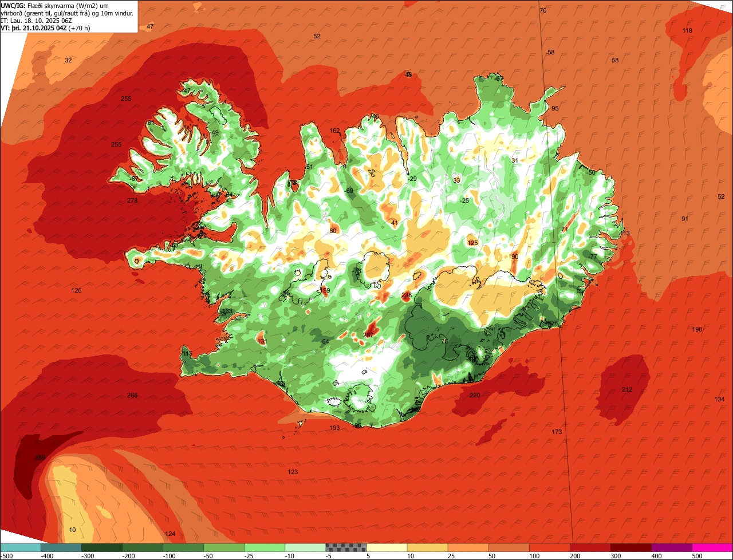This screenshot has width=733, height=560.
Task: Click the map value 90
Action: pos(515,257)
